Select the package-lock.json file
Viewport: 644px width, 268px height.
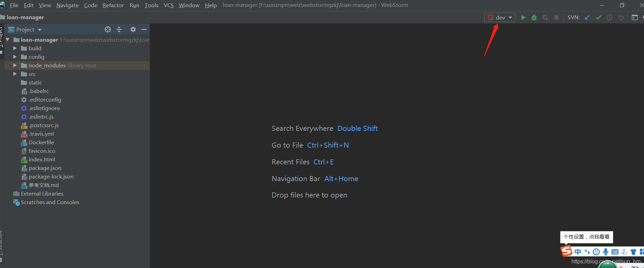[47, 177]
